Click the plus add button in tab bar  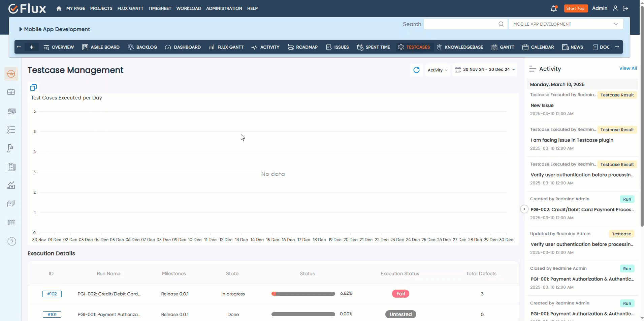(32, 47)
